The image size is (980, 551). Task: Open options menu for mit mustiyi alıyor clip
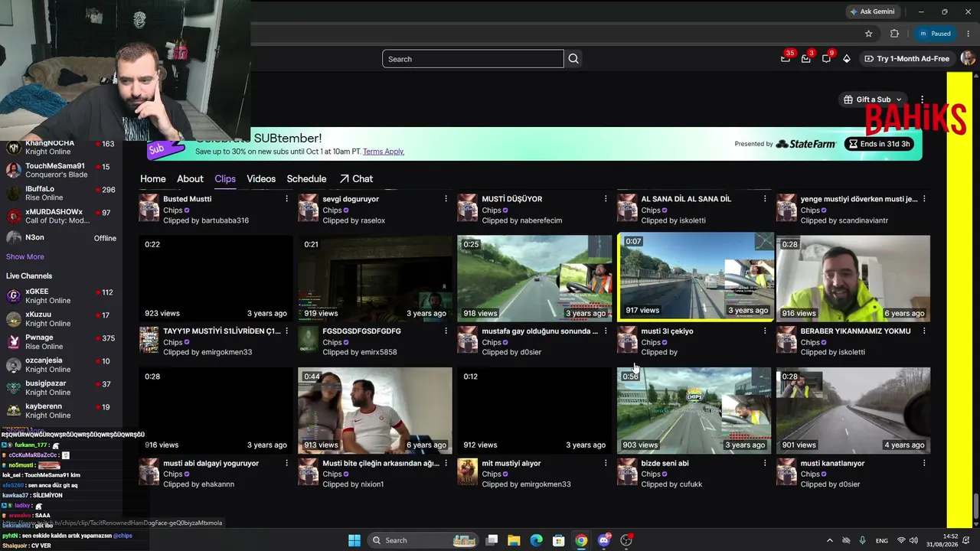tap(606, 463)
